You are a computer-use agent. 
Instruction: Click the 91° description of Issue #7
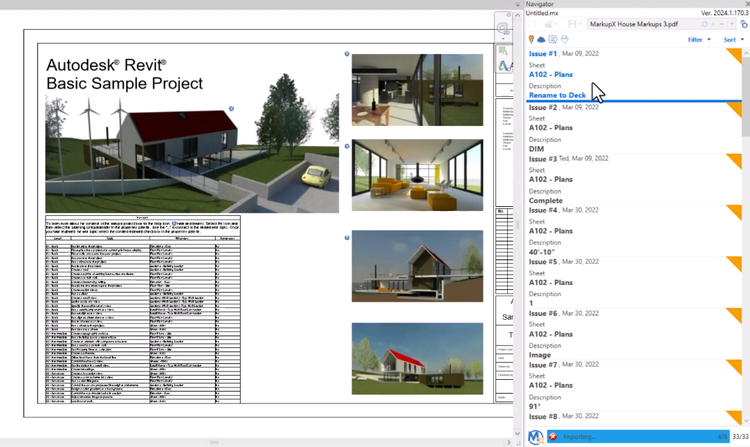(x=534, y=406)
